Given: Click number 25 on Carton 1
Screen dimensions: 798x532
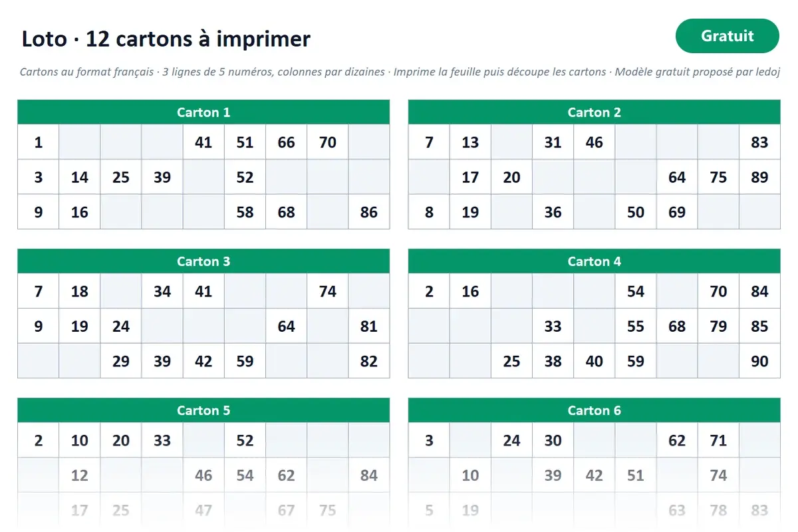Looking at the screenshot, I should point(121,178).
